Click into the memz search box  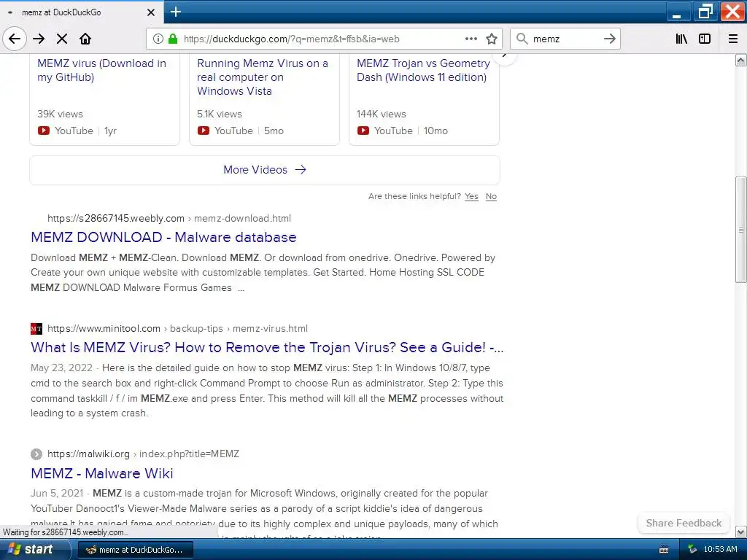(x=565, y=39)
